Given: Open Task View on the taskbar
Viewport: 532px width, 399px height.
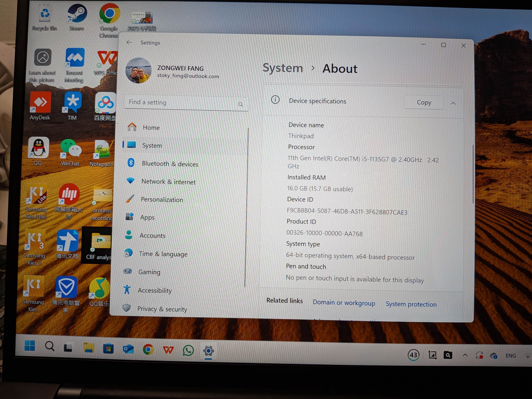Looking at the screenshot, I should [x=68, y=347].
